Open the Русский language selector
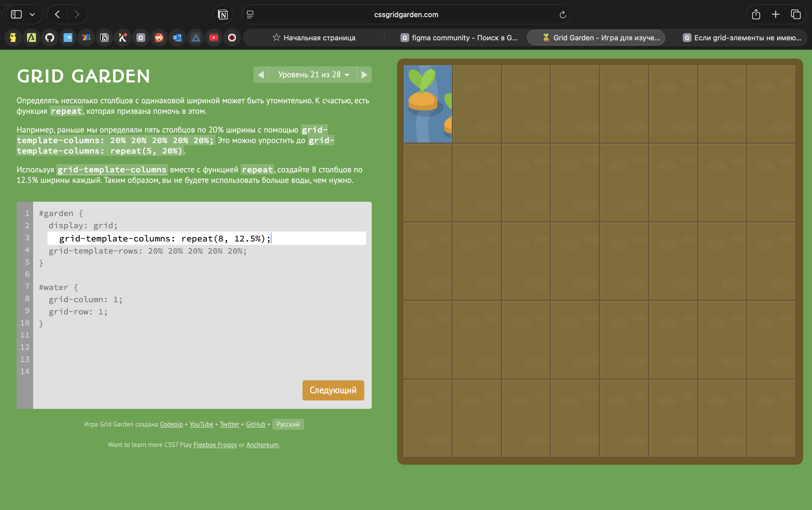 pyautogui.click(x=288, y=424)
